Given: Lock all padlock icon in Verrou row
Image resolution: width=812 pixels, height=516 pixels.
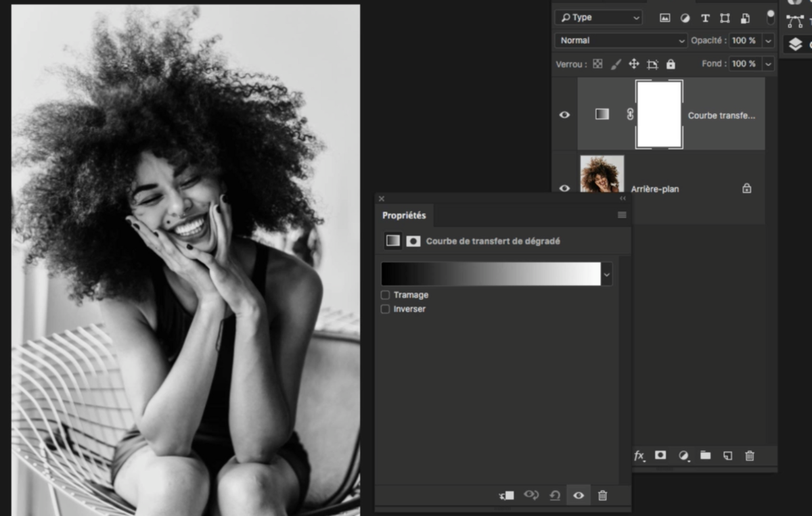Looking at the screenshot, I should 671,64.
